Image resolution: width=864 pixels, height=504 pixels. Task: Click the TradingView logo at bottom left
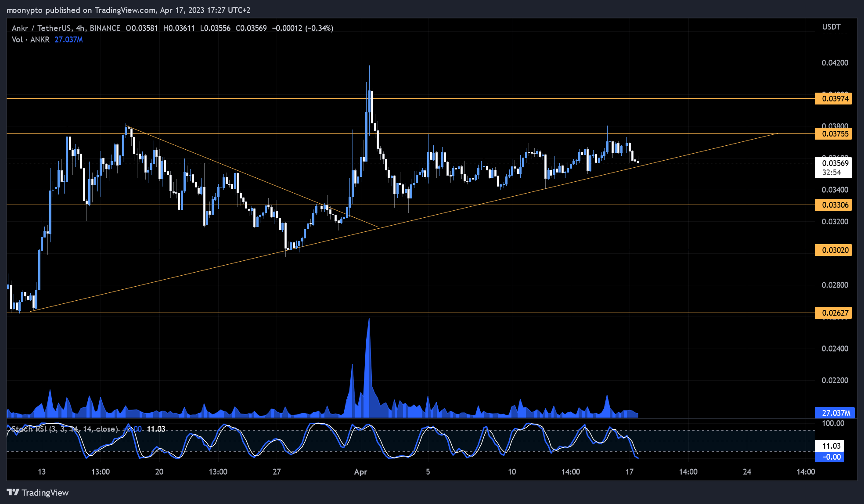coord(38,493)
